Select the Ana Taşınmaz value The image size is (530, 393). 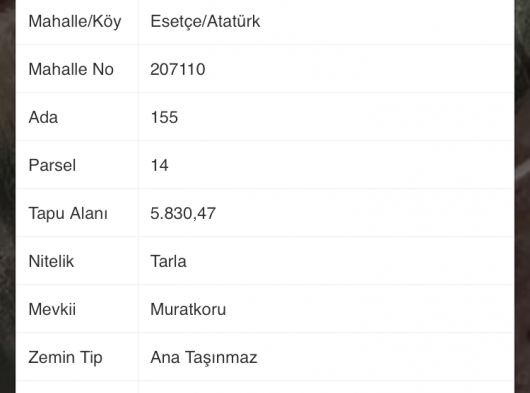[x=204, y=358]
